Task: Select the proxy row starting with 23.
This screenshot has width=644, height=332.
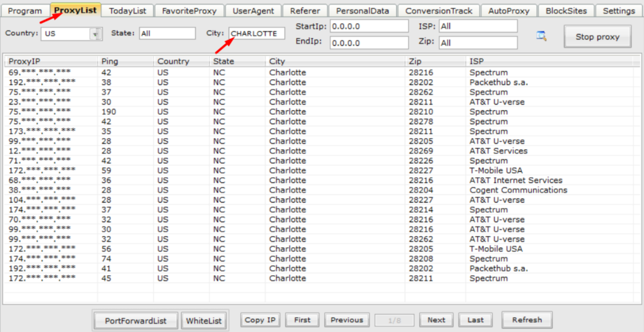Action: tap(322, 102)
